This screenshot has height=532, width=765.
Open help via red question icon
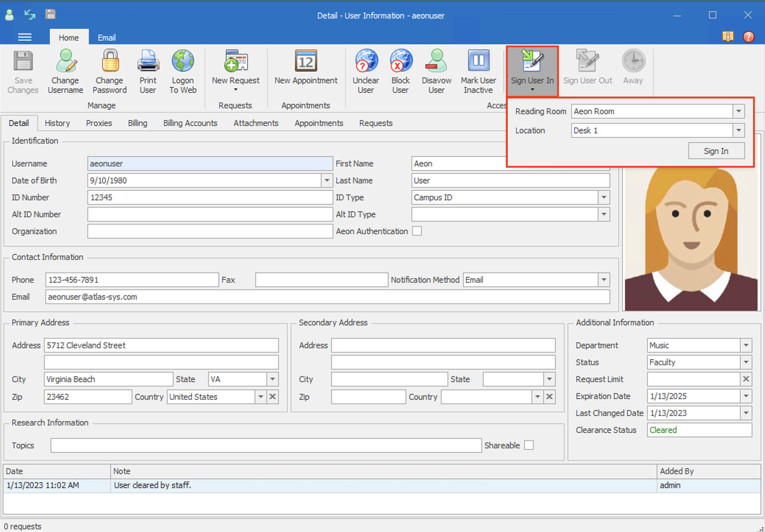[748, 37]
